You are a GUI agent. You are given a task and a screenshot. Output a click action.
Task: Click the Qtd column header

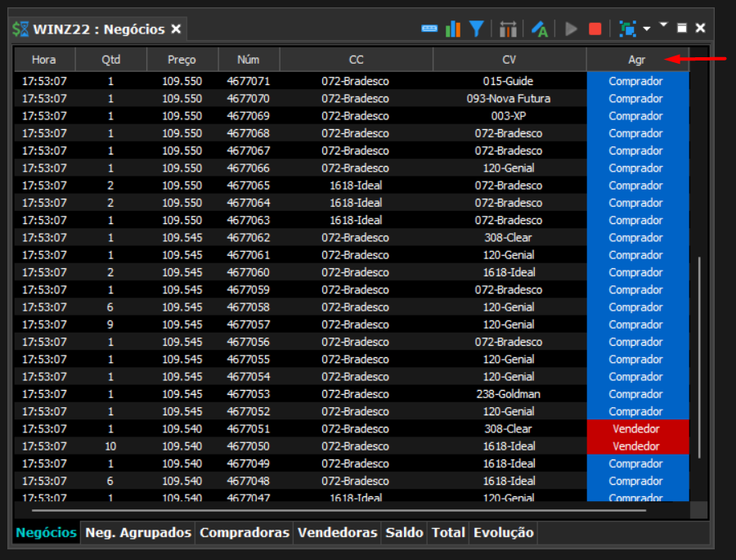(x=110, y=60)
